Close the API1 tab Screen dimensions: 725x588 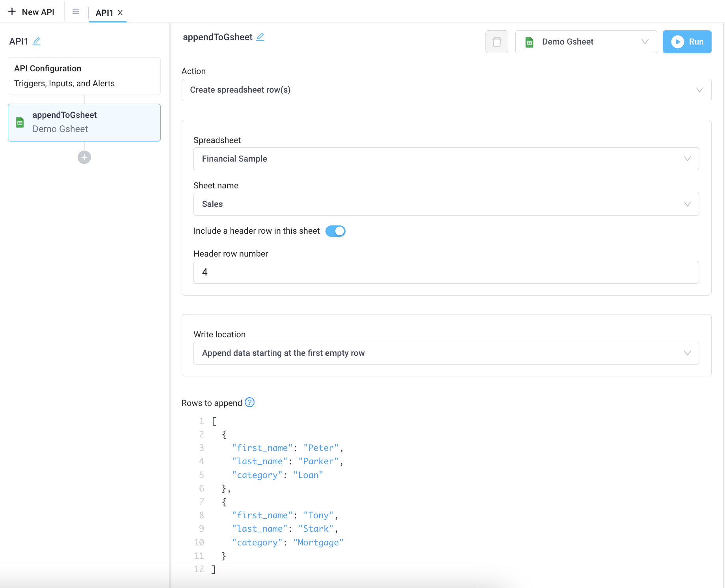point(121,13)
